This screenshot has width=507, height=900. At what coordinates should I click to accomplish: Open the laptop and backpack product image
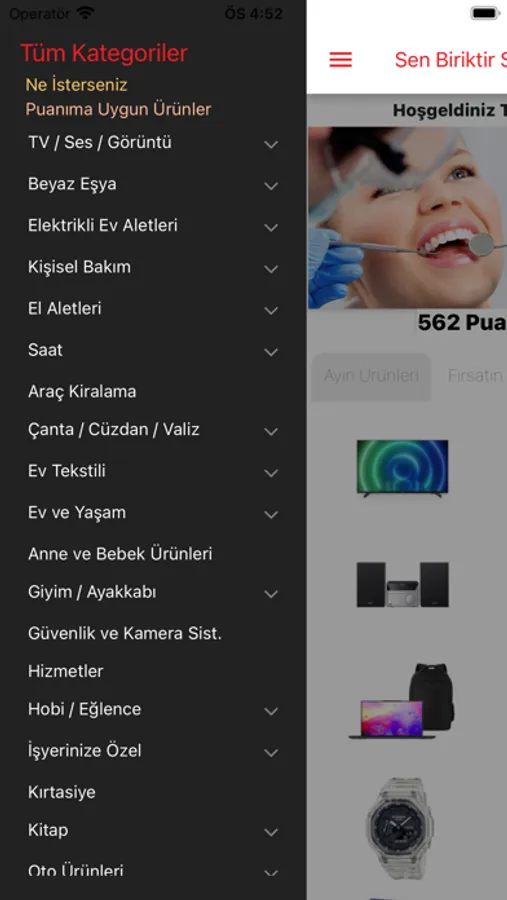(x=401, y=701)
